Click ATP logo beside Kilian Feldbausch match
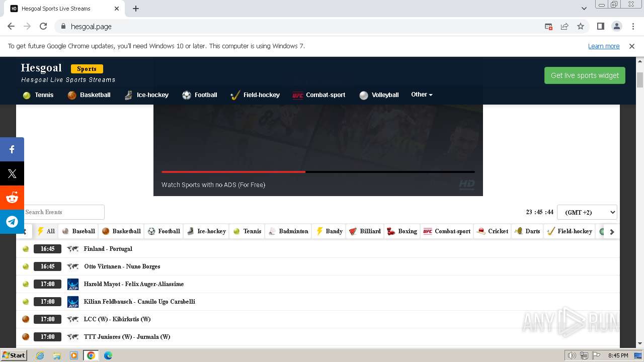The height and width of the screenshot is (362, 644). click(x=73, y=302)
